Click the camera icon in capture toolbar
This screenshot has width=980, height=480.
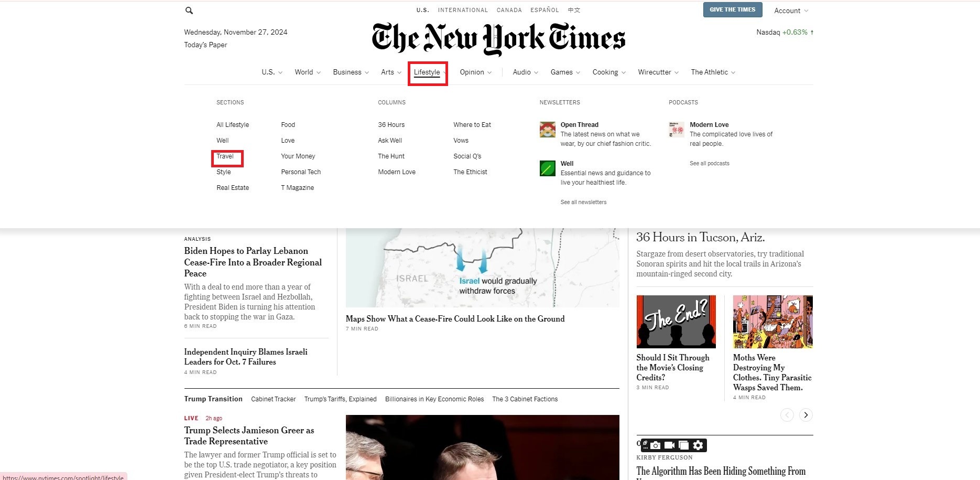(656, 445)
